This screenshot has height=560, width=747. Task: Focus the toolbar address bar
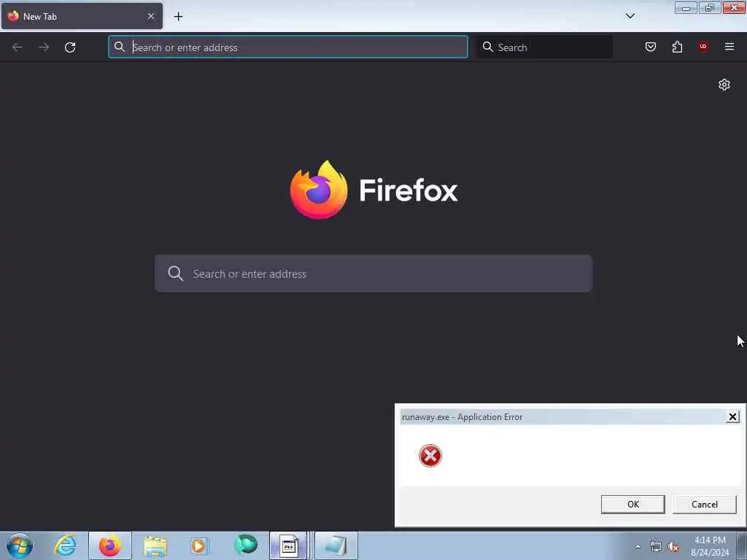click(288, 47)
